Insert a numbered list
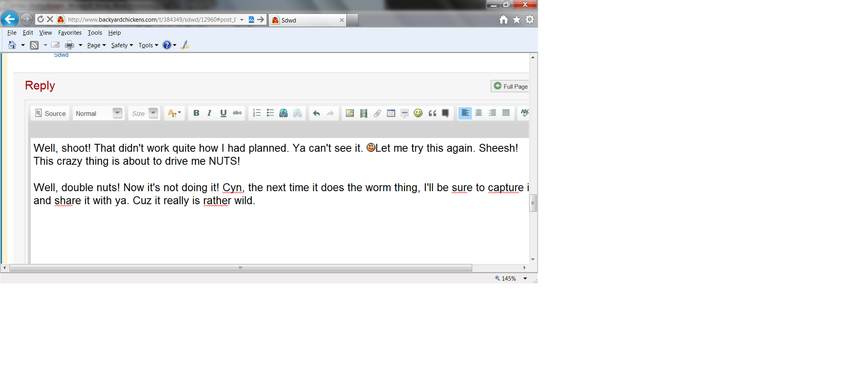Image resolution: width=868 pixels, height=391 pixels. pos(256,113)
